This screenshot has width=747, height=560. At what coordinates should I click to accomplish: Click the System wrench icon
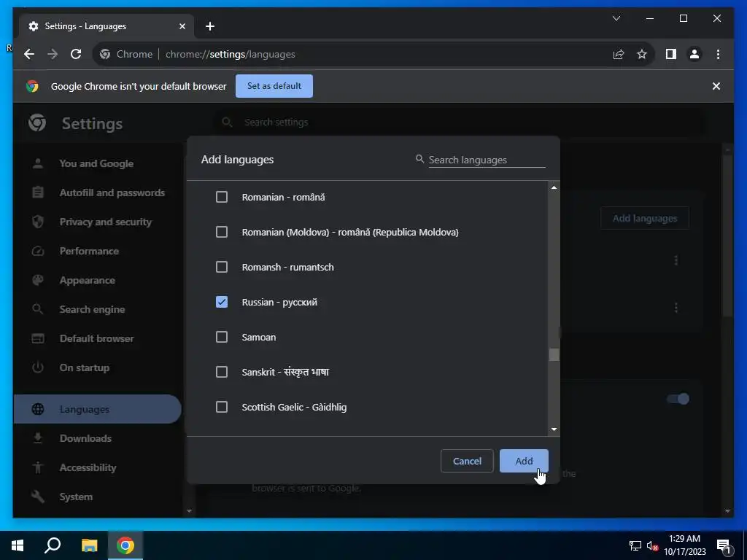click(38, 496)
